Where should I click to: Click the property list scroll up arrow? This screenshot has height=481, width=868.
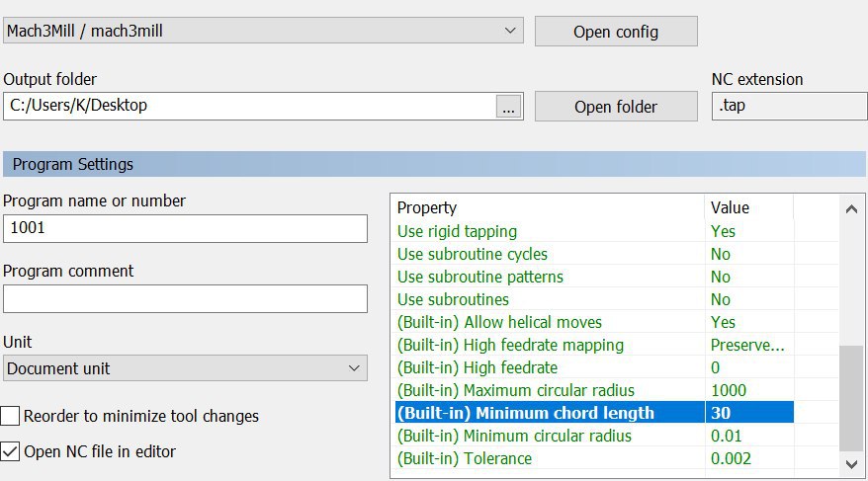click(851, 209)
